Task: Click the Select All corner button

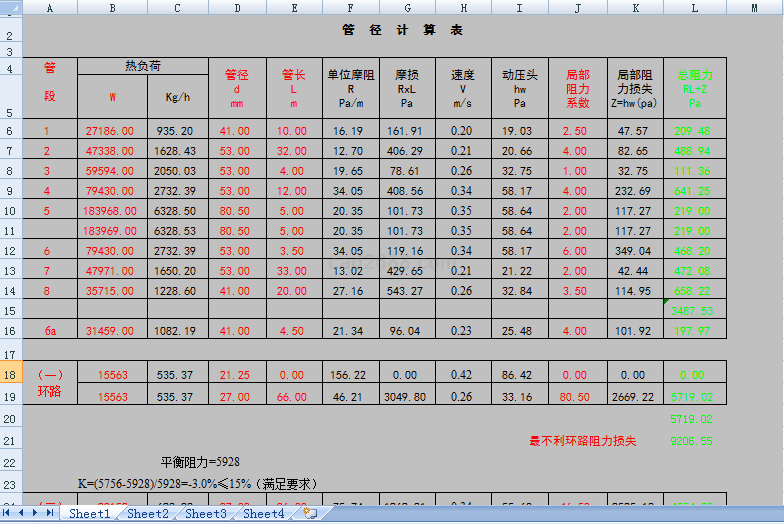Action: (x=10, y=6)
